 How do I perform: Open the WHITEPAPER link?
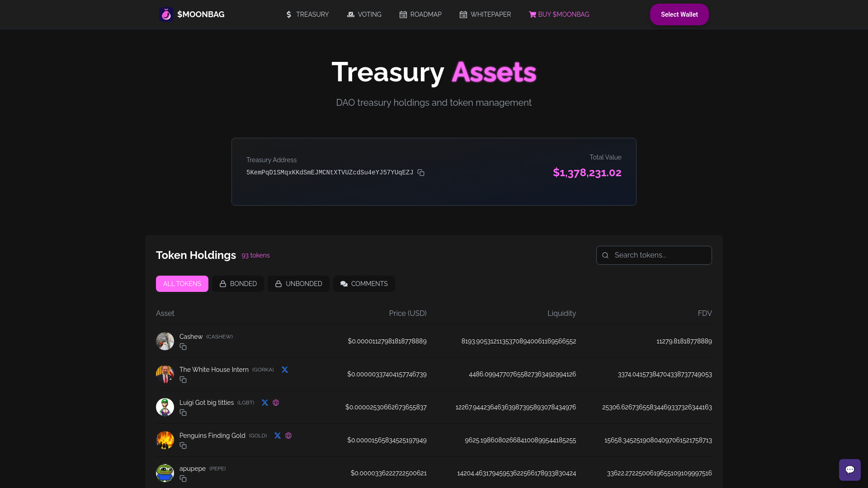pos(485,14)
